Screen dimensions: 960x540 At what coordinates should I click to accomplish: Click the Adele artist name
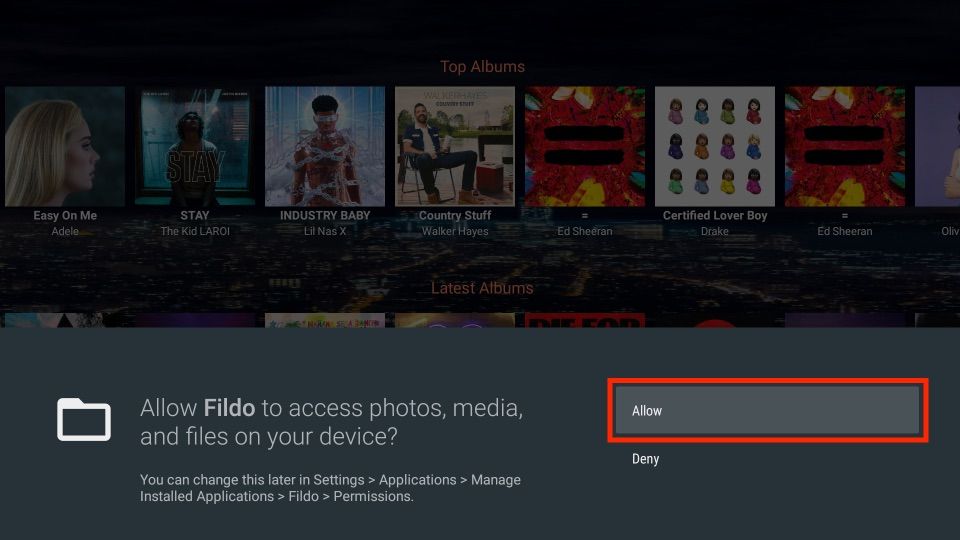coord(65,231)
